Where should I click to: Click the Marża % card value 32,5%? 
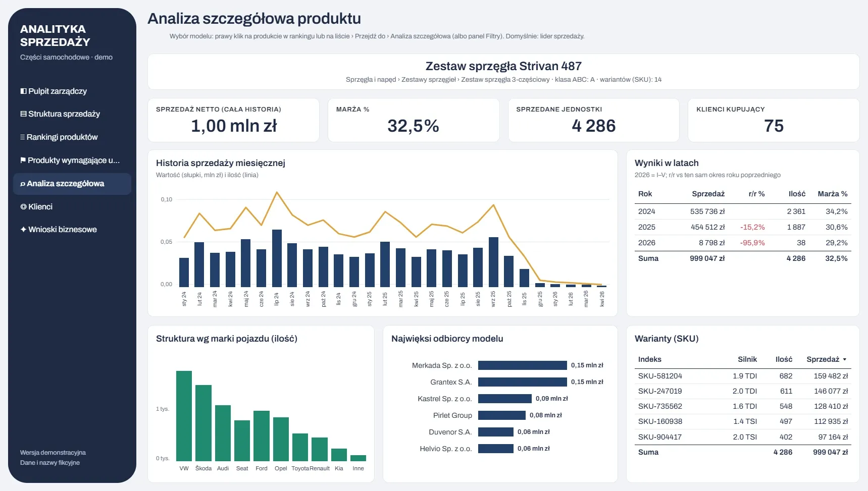(414, 126)
